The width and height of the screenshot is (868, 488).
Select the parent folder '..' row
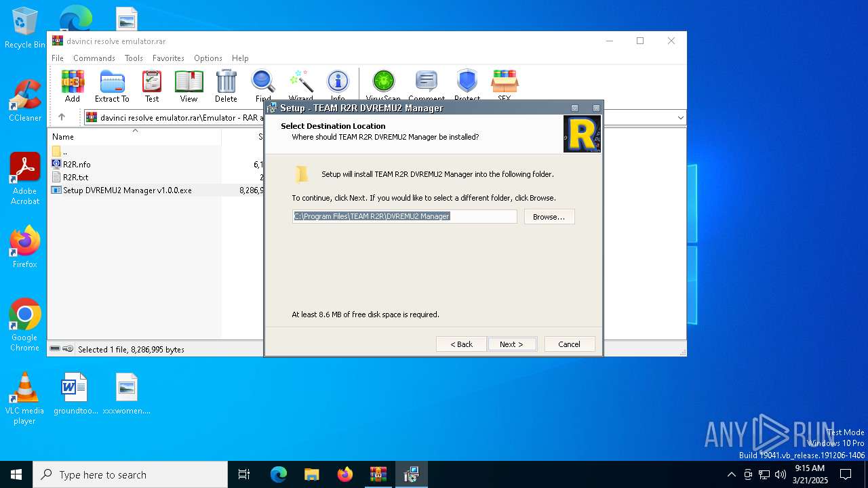click(x=136, y=152)
